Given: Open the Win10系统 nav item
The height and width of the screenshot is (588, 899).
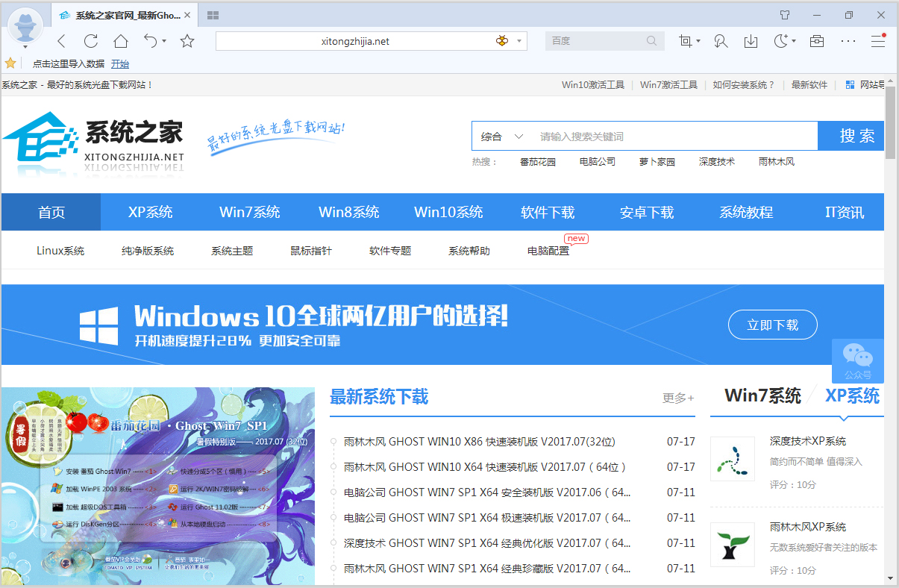Looking at the screenshot, I should pos(448,212).
